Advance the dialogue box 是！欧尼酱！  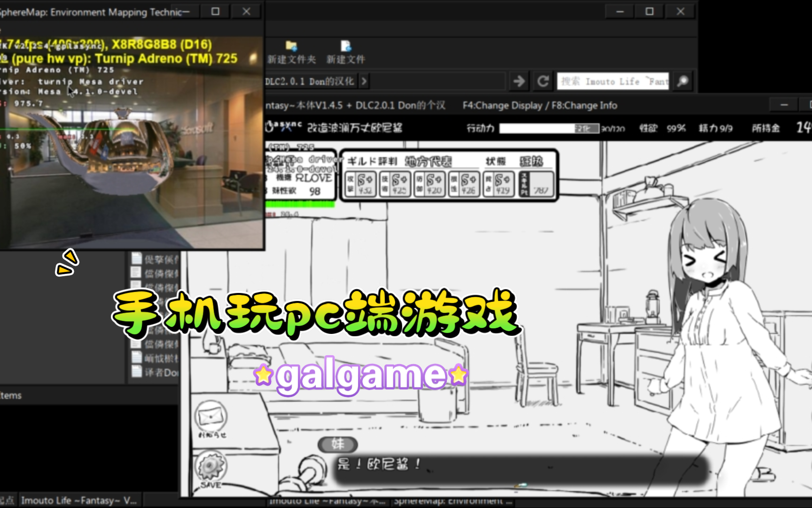click(x=520, y=469)
